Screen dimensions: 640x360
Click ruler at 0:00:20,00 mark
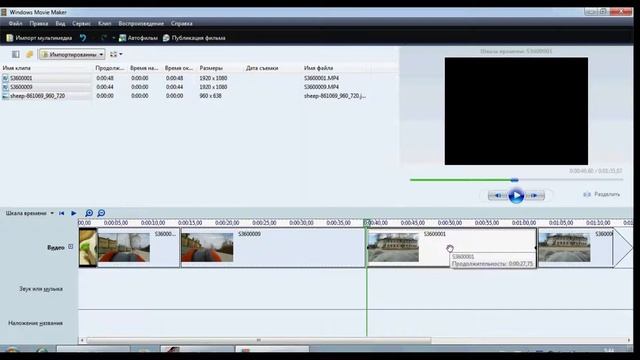(x=227, y=223)
